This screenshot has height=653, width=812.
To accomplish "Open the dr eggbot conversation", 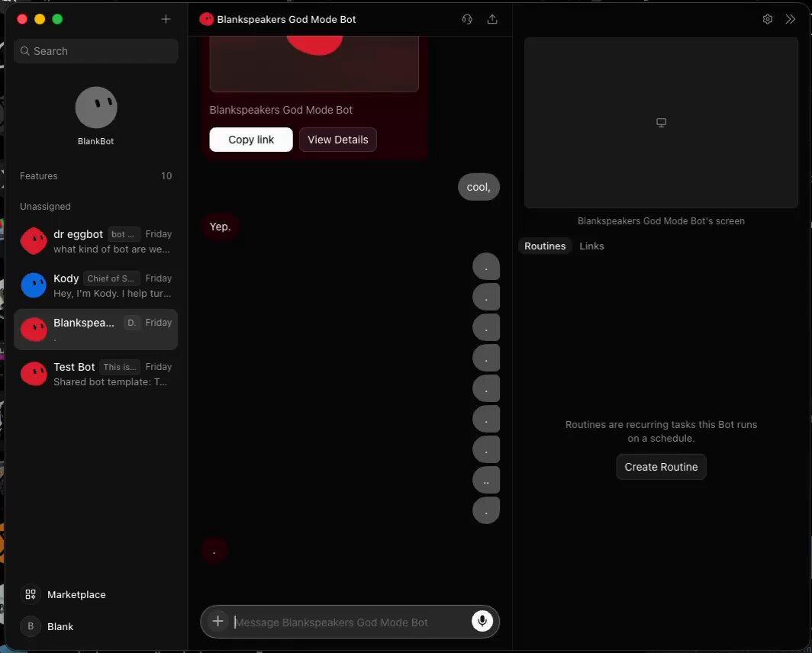I will (96, 241).
